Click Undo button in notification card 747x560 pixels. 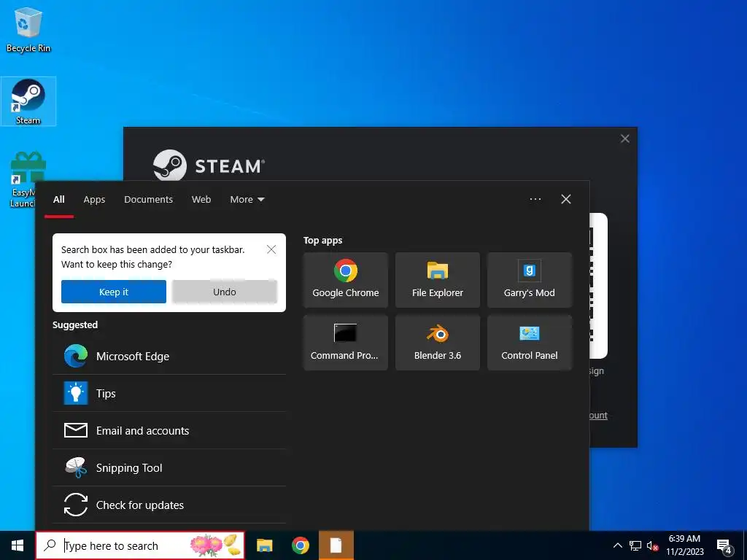click(x=225, y=292)
